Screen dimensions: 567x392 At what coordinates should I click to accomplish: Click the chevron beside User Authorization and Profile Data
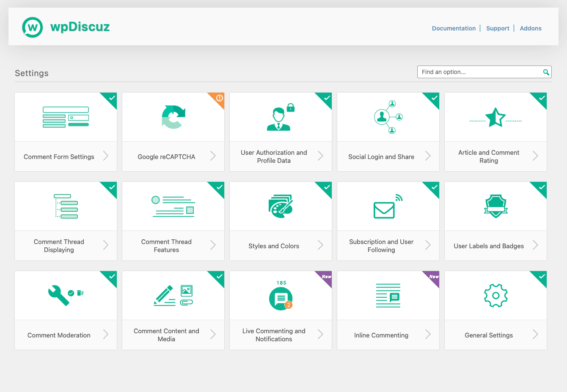(x=321, y=156)
